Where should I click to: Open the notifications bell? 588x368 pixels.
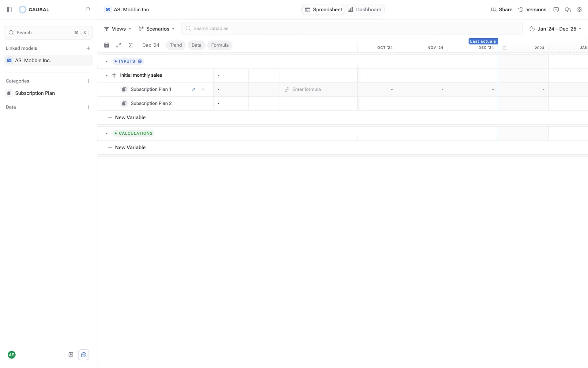click(88, 10)
